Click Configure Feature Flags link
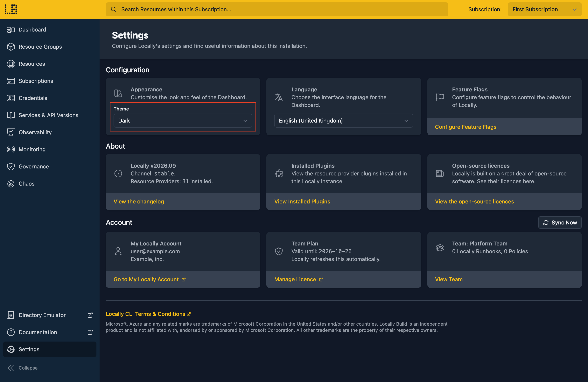Screen dimensions: 588x382 point(465,127)
